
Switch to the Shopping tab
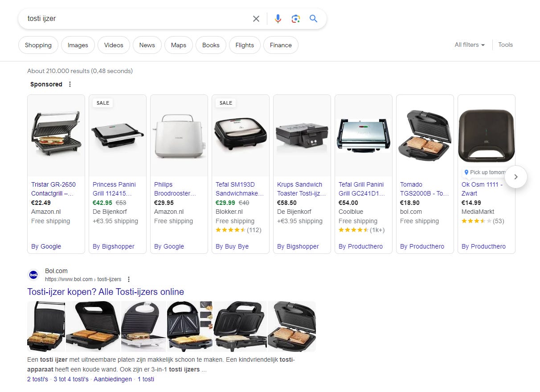[x=38, y=45]
